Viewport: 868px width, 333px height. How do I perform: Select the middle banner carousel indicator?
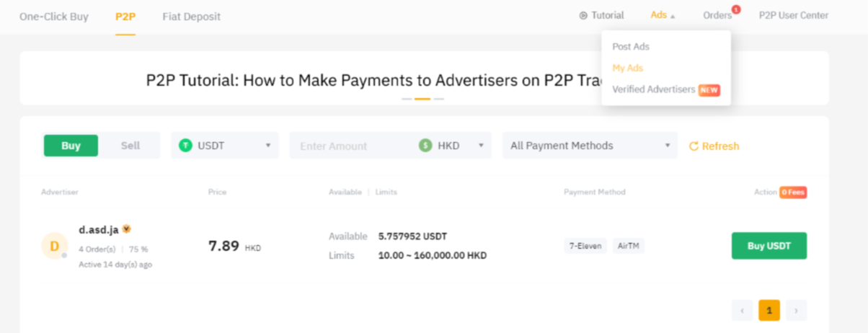422,99
